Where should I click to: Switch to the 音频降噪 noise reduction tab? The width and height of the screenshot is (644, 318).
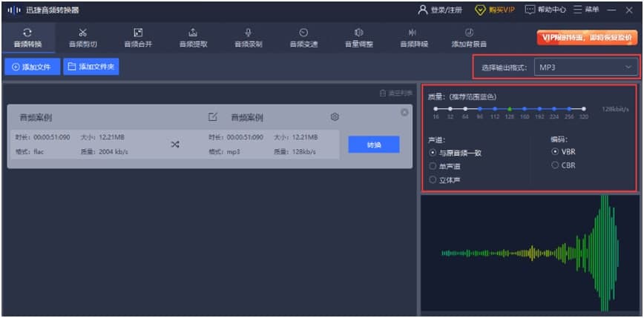point(414,38)
